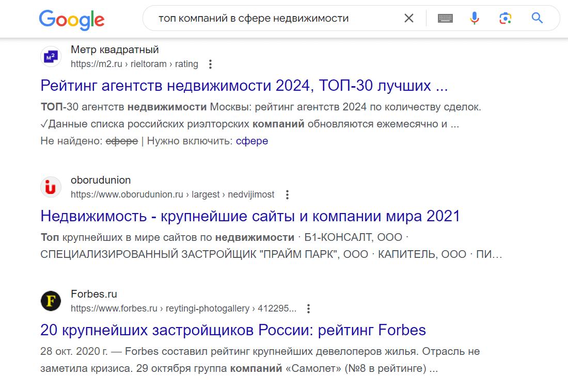Click the Forbes.ru site name
Screen dimensions: 568x392
(94, 294)
